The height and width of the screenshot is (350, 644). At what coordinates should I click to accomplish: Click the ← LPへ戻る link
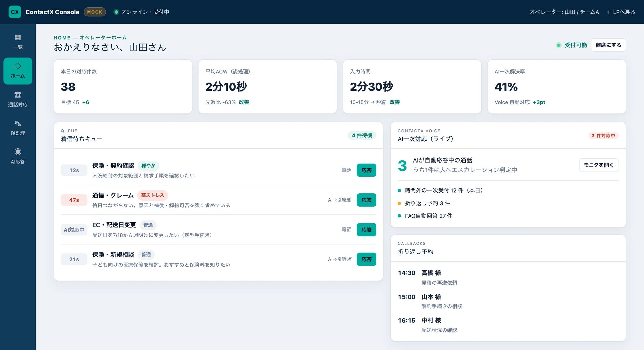[x=621, y=12]
